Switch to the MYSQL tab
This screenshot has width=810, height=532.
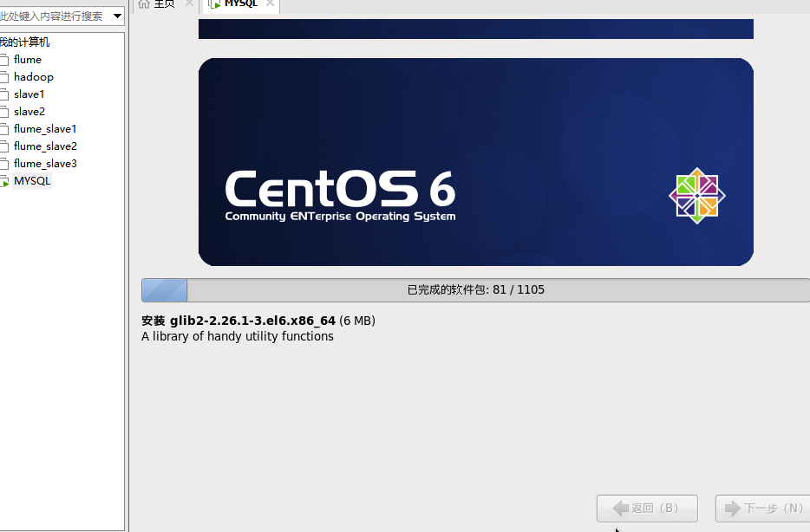click(x=241, y=3)
